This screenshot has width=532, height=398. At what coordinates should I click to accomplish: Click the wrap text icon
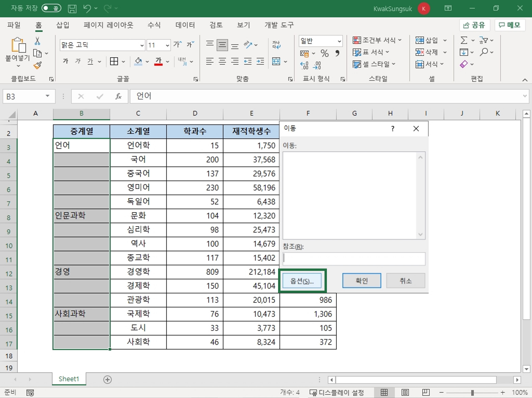click(x=276, y=45)
